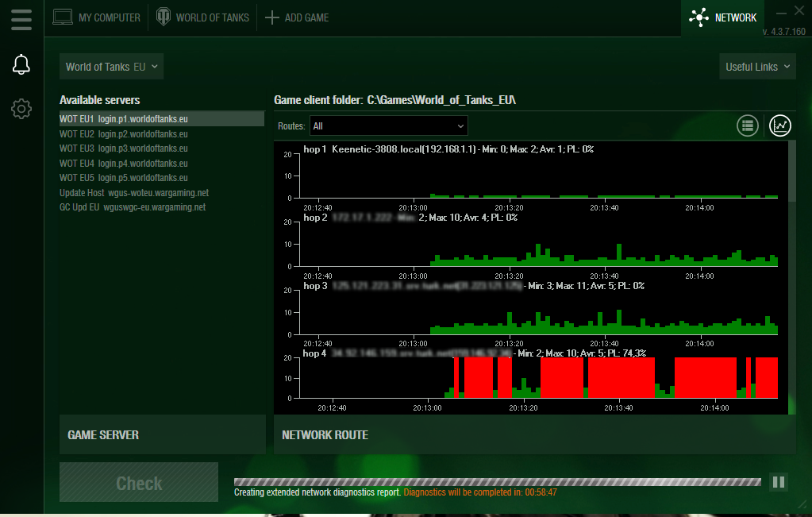Select server WOT EU1 login.p1.worldoftanks.eu
This screenshot has height=517, width=812.
coord(162,118)
